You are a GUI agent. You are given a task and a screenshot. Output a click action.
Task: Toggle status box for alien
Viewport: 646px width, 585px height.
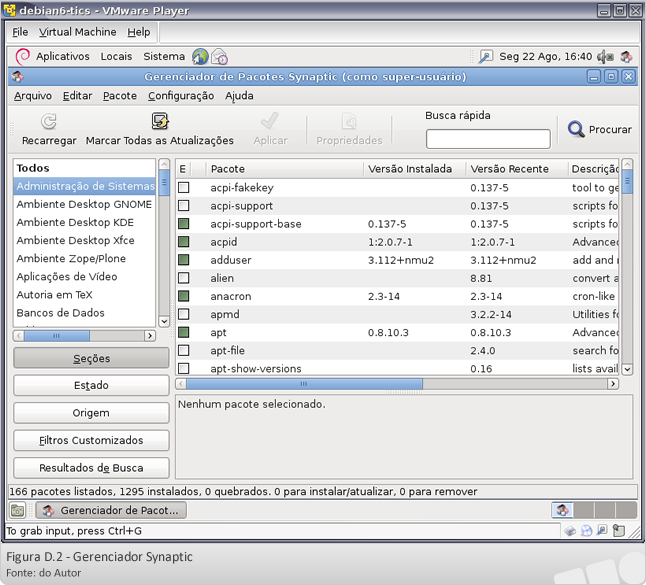click(184, 278)
